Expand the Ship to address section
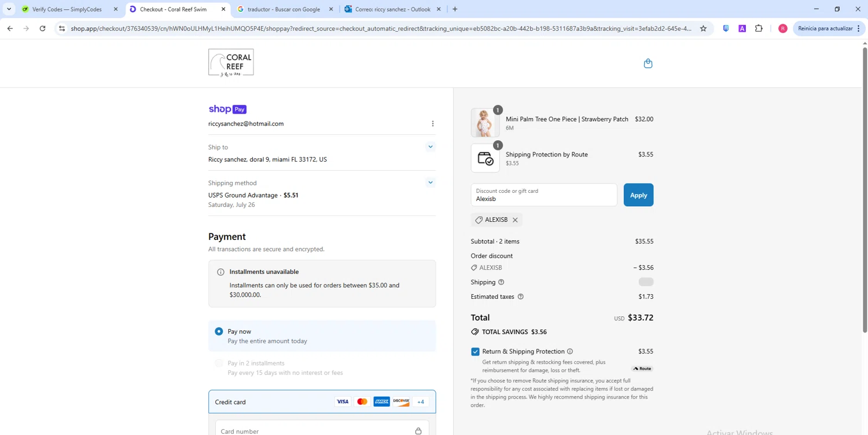 (x=430, y=147)
